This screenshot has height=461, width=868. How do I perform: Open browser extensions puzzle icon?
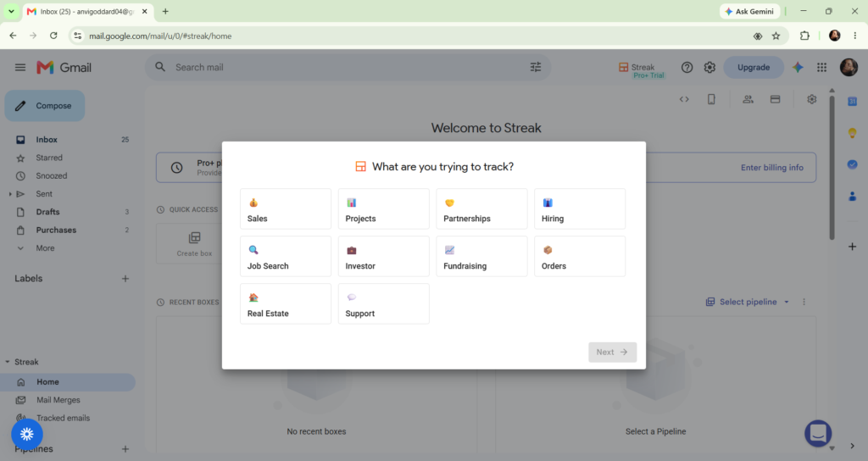tap(805, 36)
